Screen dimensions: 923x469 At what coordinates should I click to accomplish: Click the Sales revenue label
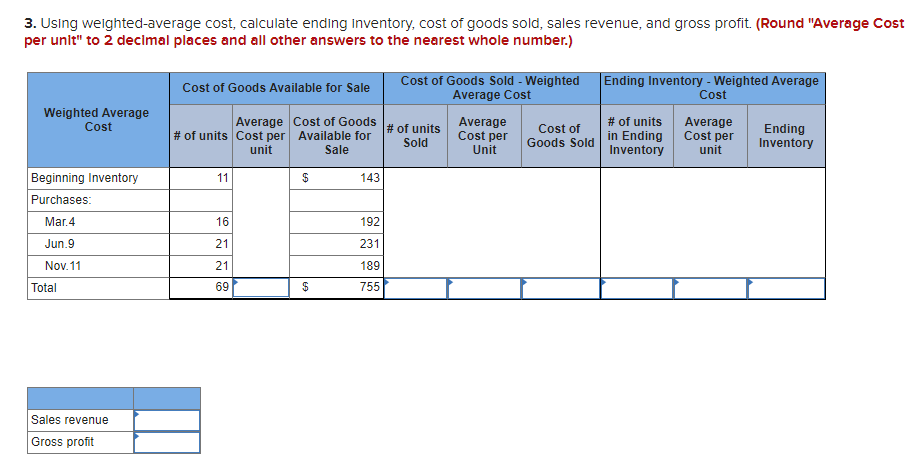[69, 420]
